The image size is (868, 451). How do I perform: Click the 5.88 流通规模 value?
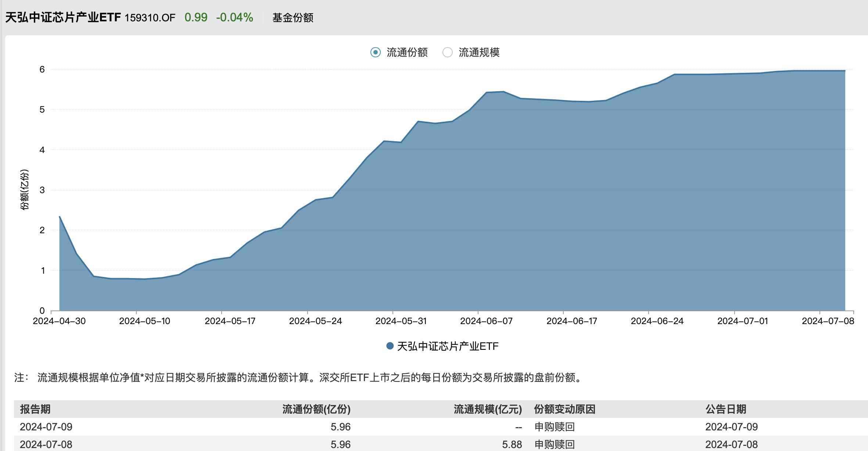click(512, 444)
